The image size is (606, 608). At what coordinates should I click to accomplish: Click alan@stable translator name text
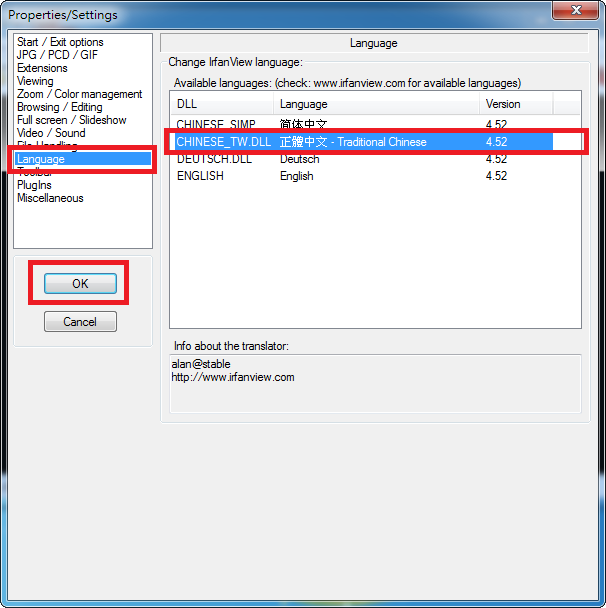click(x=201, y=364)
